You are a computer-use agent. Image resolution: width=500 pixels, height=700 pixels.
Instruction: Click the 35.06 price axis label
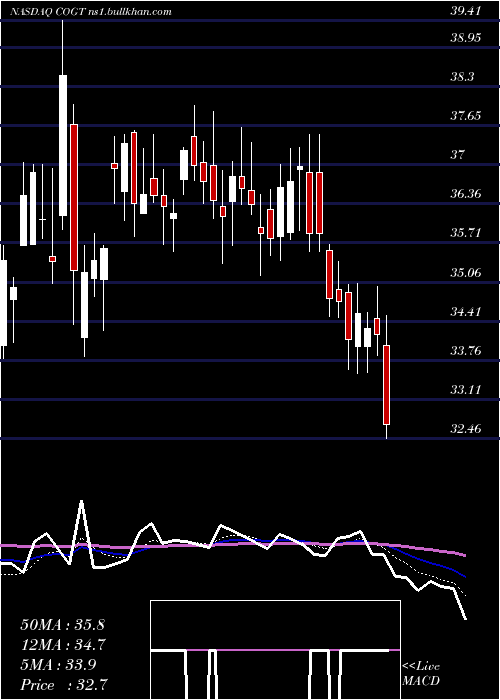tap(466, 272)
